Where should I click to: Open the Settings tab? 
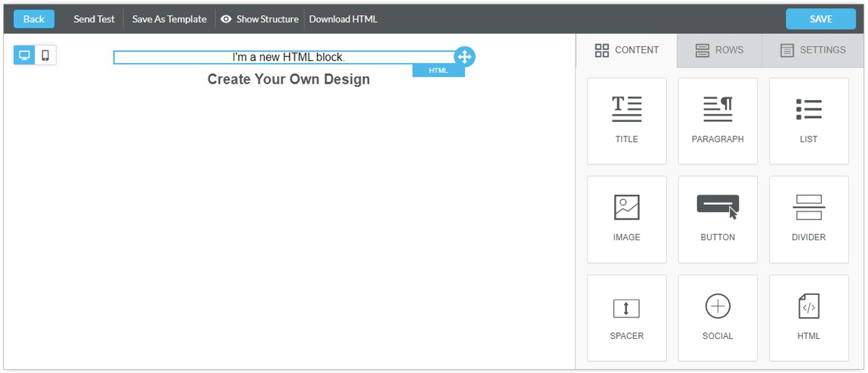pyautogui.click(x=813, y=50)
